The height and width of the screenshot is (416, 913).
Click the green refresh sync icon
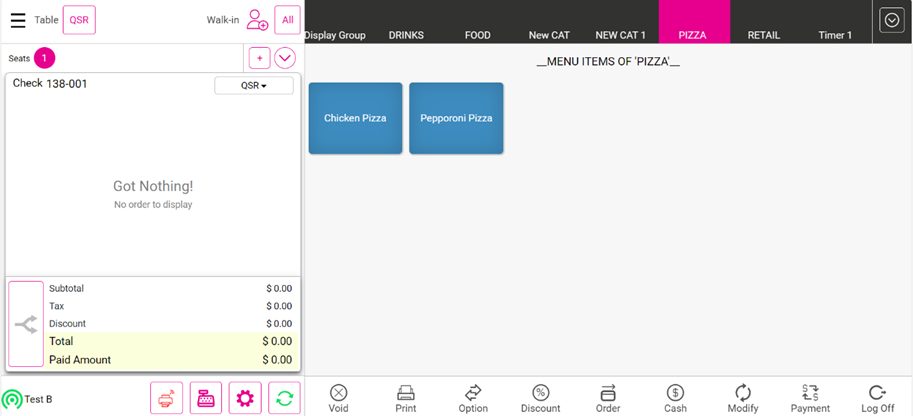pyautogui.click(x=284, y=398)
